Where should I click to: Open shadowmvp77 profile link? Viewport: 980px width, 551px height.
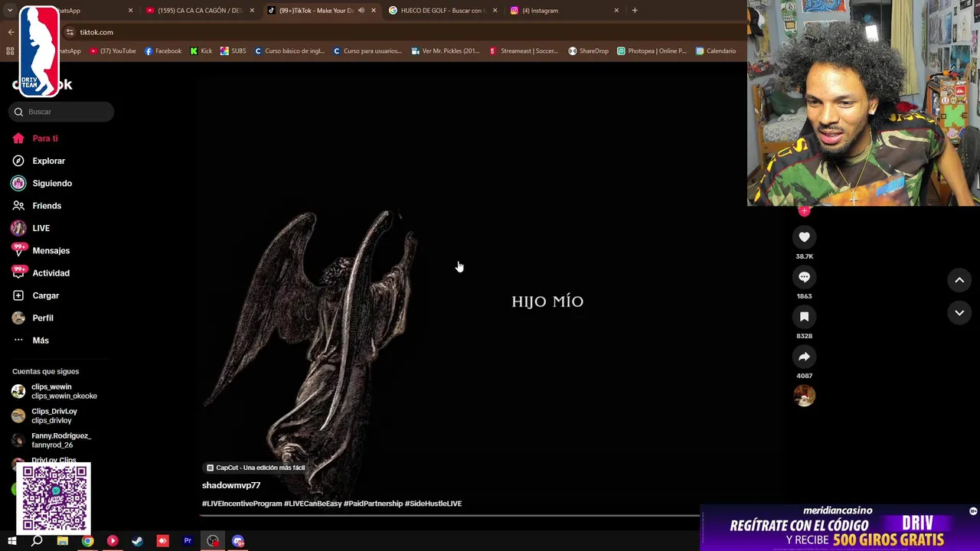coord(231,485)
